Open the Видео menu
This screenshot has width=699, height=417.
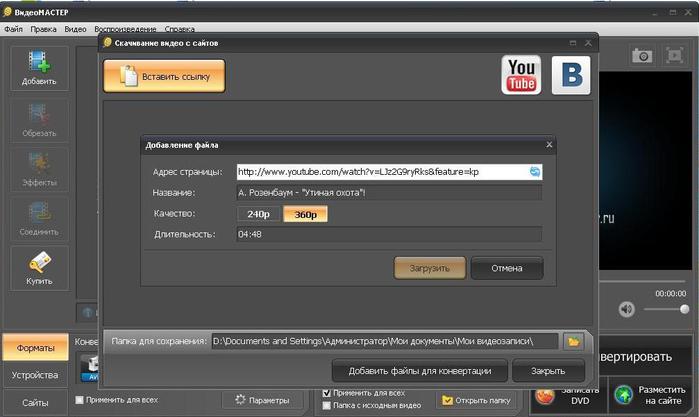(x=75, y=29)
